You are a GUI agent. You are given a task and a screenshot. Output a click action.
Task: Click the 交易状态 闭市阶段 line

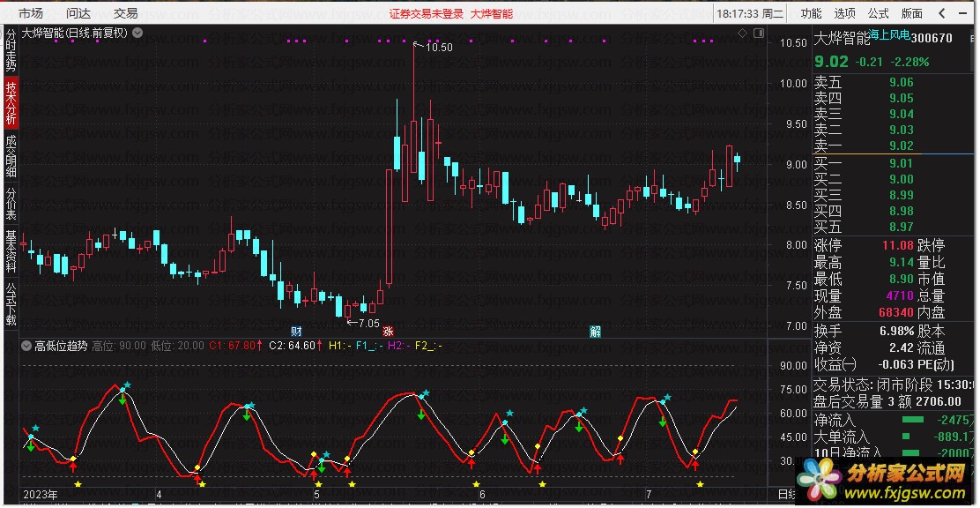pos(895,385)
